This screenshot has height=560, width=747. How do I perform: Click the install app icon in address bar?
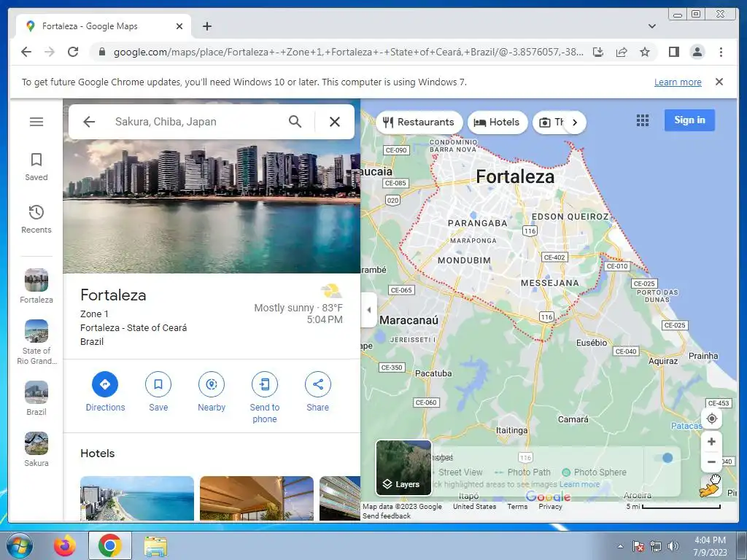598,52
